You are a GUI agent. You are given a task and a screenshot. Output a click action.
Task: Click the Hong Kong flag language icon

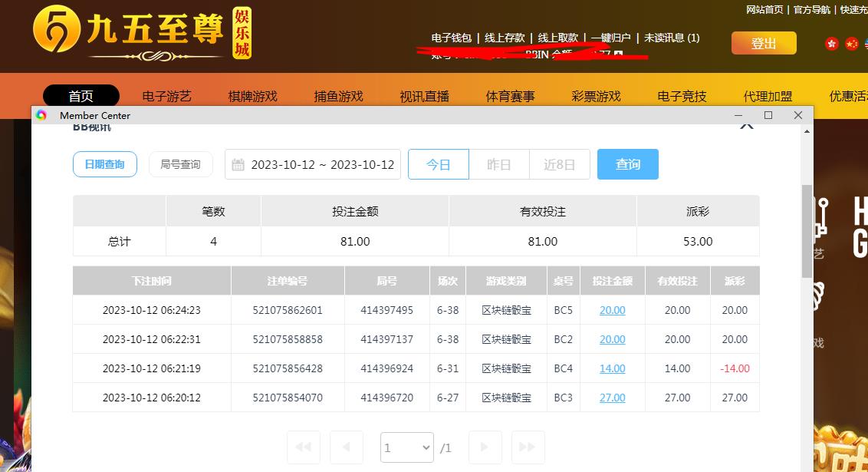[831, 44]
